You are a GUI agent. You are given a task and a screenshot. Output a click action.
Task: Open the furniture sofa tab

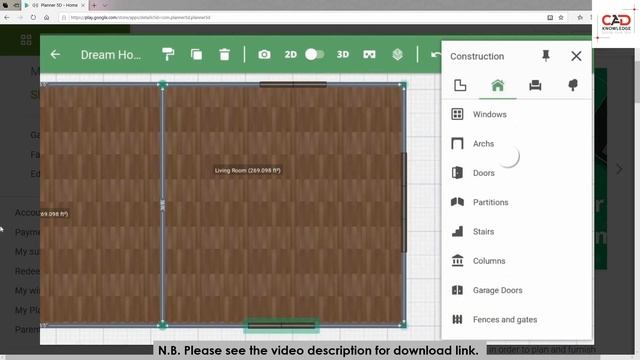point(535,85)
